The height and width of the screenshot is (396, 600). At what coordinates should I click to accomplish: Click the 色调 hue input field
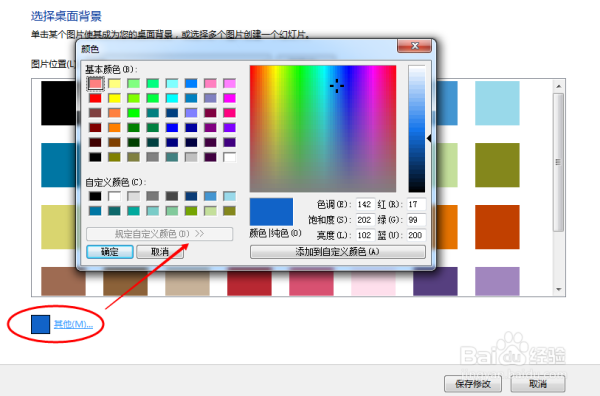point(365,204)
